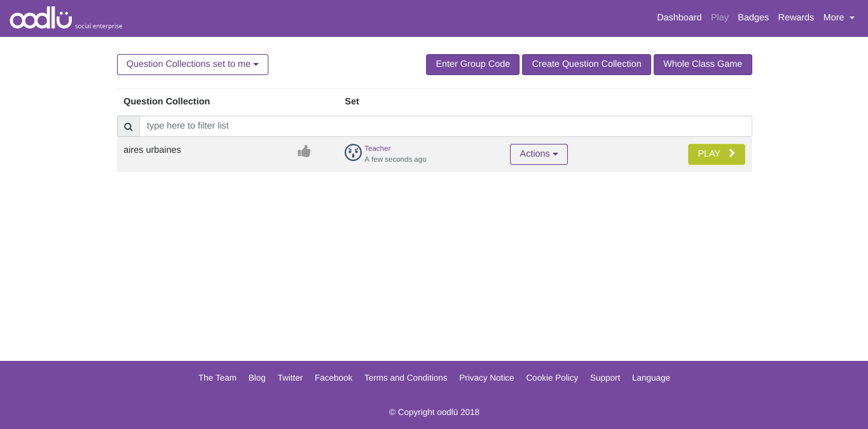Play the aires urbaines collection

pos(716,154)
